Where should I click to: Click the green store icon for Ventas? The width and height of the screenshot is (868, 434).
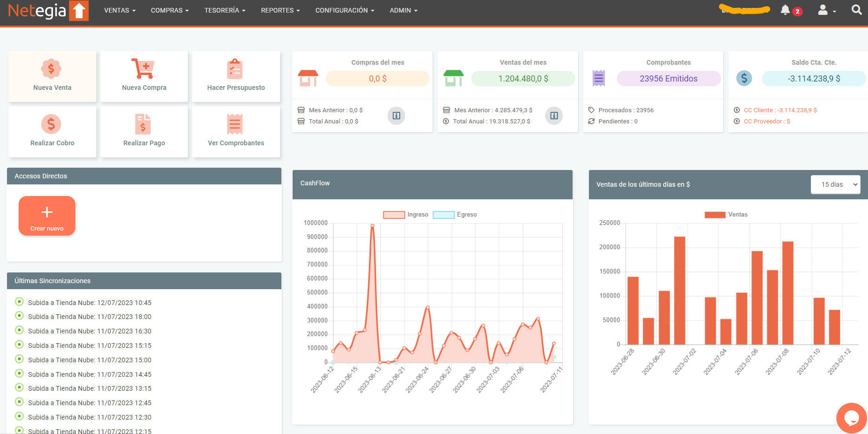454,78
